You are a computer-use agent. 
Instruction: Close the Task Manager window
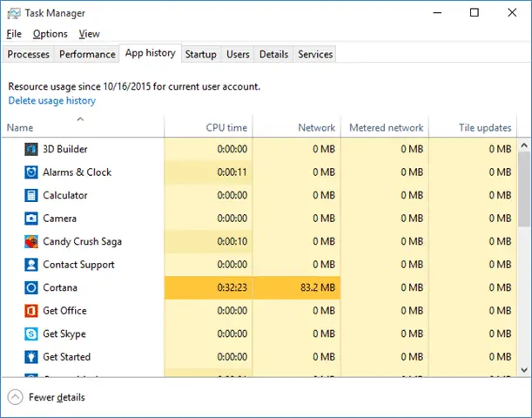coord(512,13)
